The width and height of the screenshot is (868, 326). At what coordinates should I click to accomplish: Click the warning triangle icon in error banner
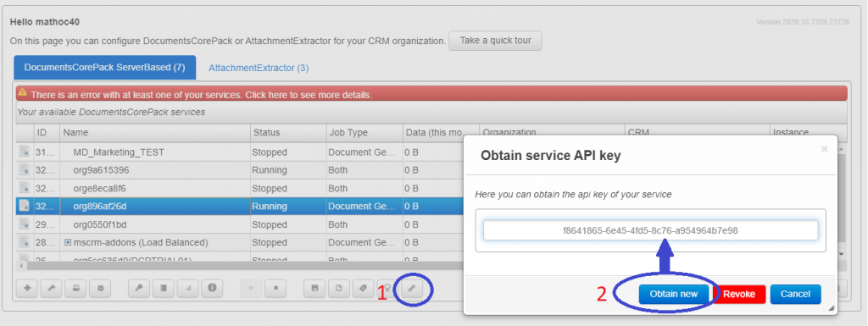(x=22, y=93)
